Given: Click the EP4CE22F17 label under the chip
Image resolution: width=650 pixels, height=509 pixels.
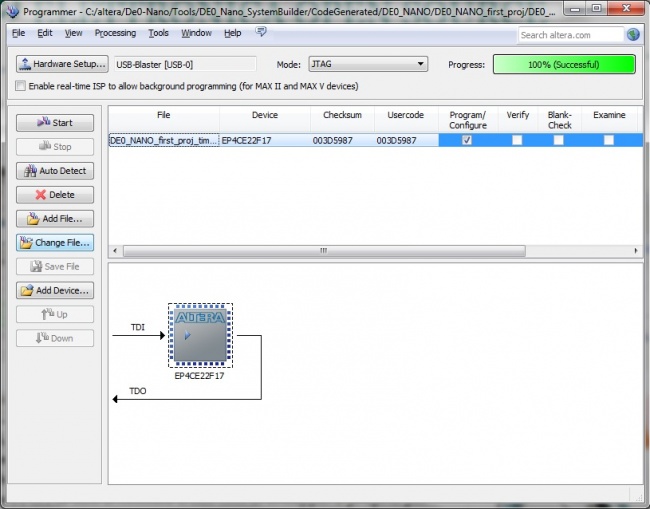Looking at the screenshot, I should pyautogui.click(x=199, y=376).
